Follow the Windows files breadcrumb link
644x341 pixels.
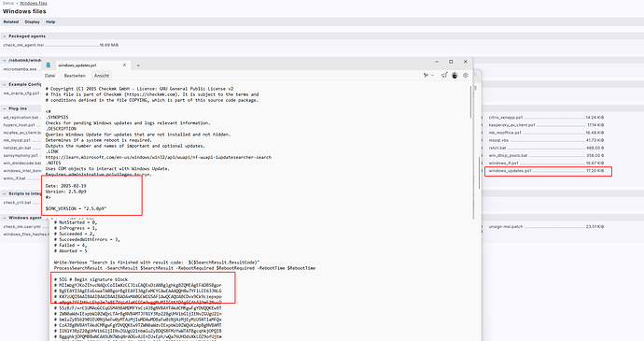(34, 3)
